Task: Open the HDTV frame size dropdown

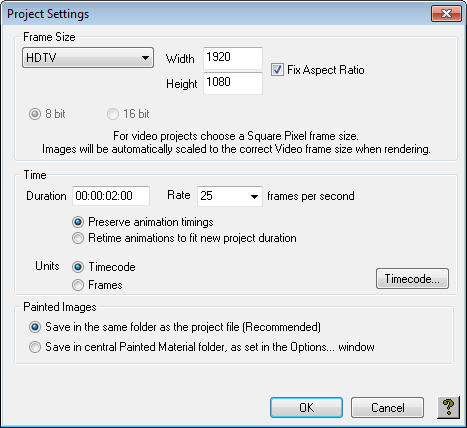Action: click(x=88, y=58)
